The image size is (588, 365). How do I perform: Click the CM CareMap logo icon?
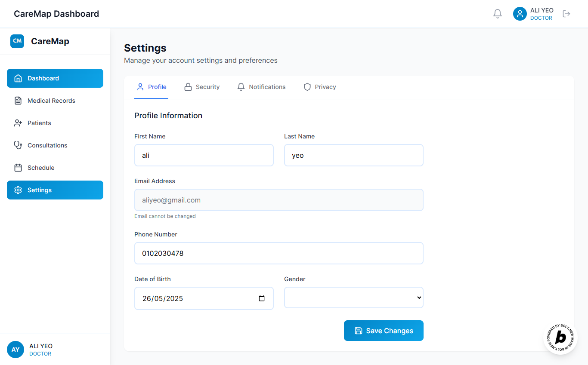point(17,41)
